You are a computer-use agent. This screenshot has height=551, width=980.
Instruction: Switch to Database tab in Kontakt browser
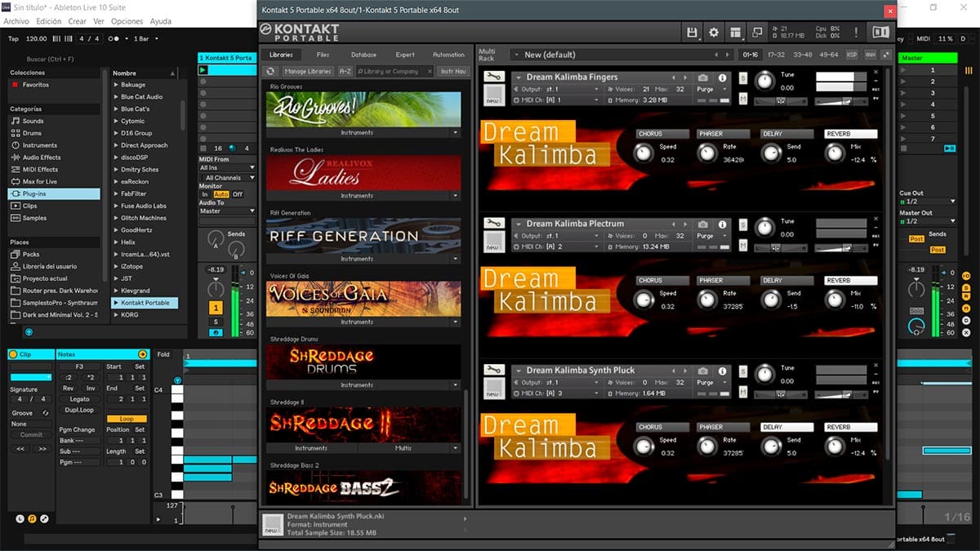click(x=363, y=55)
